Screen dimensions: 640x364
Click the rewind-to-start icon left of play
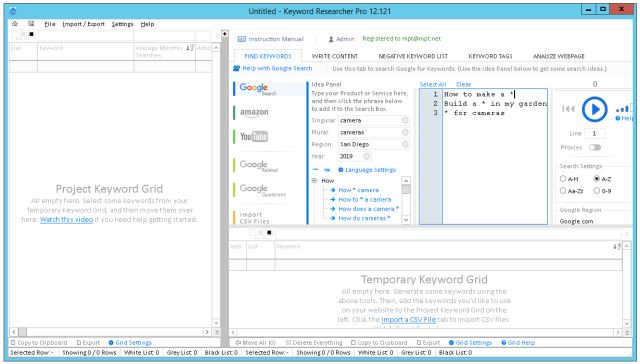568,109
